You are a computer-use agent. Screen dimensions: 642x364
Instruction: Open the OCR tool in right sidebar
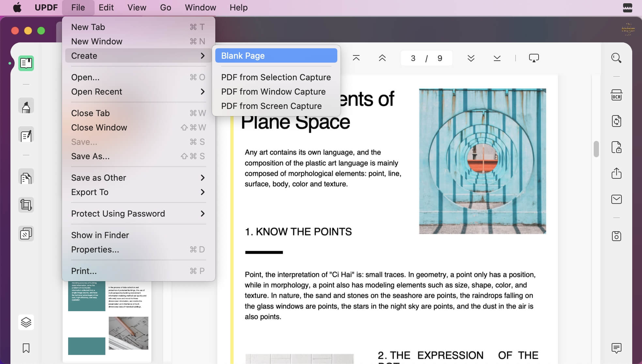point(616,95)
